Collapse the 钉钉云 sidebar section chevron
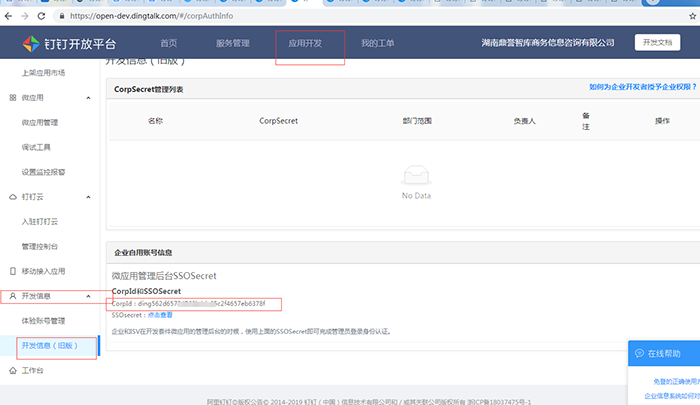700x405 pixels. (x=88, y=197)
